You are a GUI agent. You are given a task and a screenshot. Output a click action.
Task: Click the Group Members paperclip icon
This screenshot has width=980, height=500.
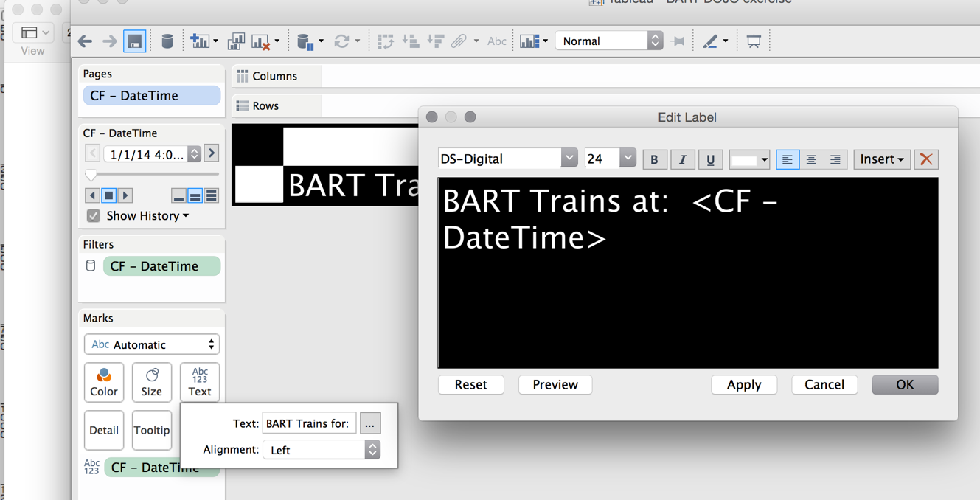point(459,41)
